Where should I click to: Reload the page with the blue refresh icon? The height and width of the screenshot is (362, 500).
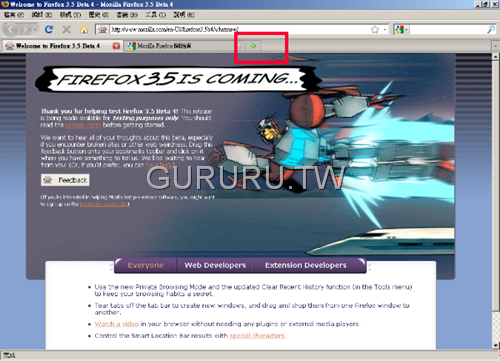tap(49, 30)
